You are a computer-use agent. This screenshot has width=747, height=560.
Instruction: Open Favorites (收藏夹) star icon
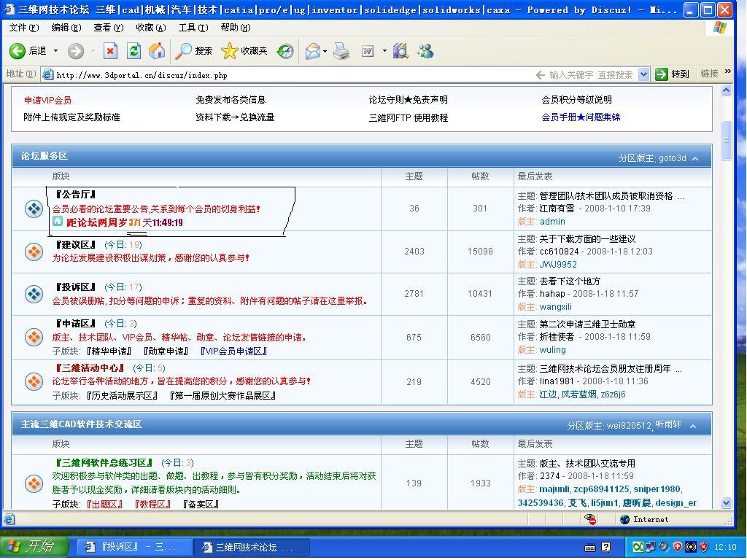pyautogui.click(x=244, y=50)
